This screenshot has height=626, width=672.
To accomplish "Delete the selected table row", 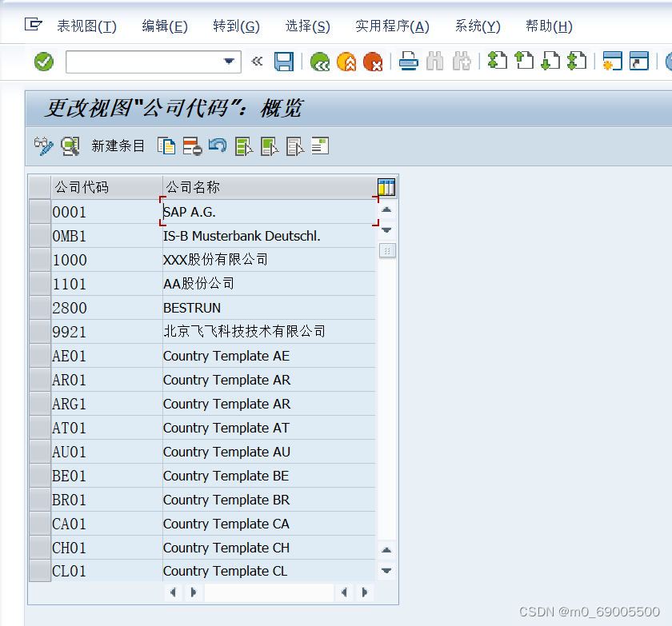I will (x=190, y=146).
